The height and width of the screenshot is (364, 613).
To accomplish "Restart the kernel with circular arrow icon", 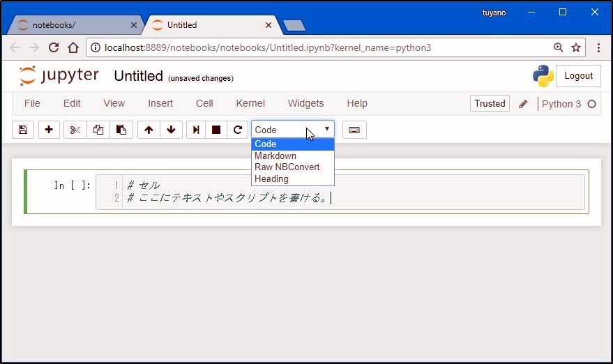I will click(238, 130).
